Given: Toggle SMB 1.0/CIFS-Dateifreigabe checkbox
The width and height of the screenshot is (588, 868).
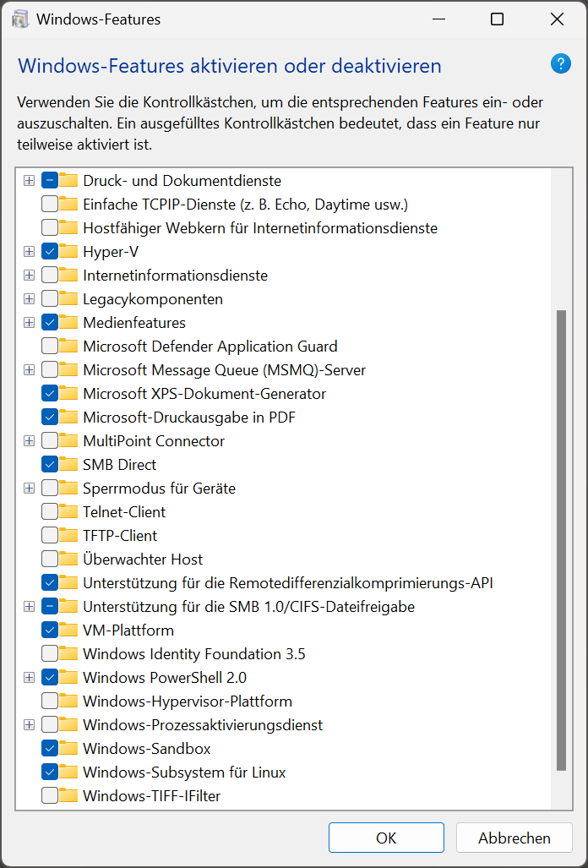Looking at the screenshot, I should point(50,606).
